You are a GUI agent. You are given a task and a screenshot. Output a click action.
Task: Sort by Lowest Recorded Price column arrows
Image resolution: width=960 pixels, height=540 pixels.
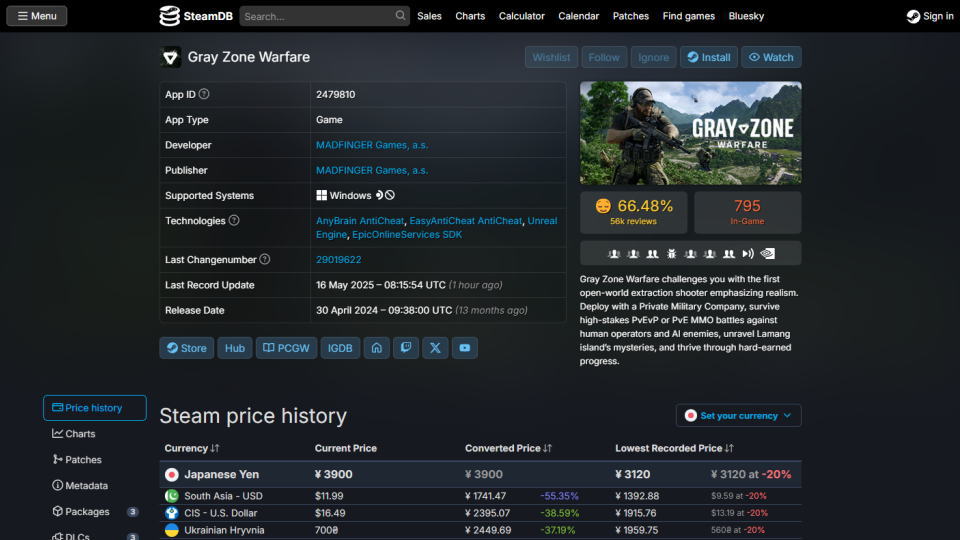click(729, 448)
